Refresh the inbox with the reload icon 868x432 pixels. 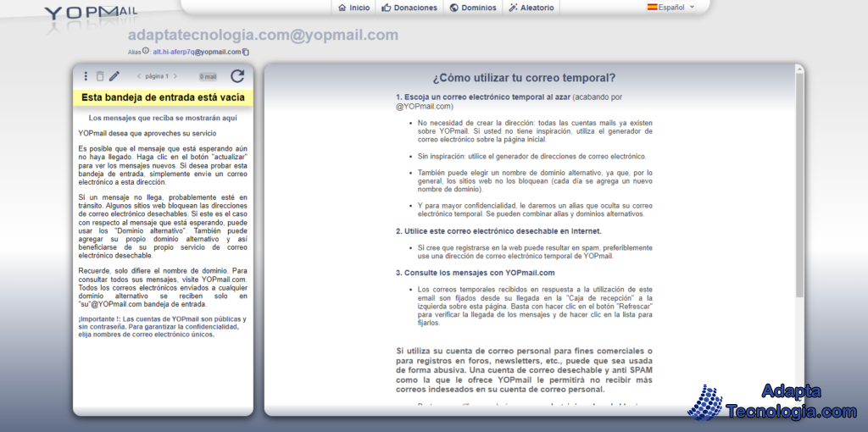click(x=237, y=76)
